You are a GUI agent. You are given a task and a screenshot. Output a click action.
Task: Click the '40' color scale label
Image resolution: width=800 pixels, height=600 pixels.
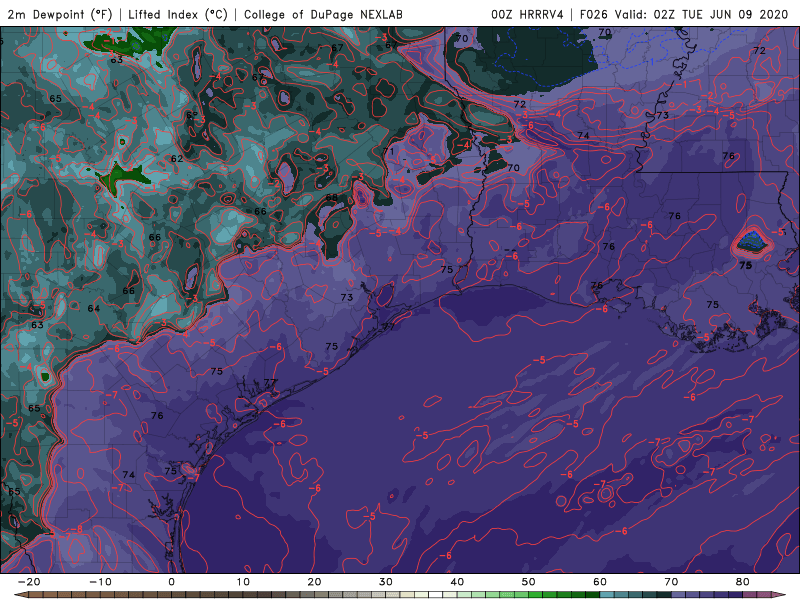tap(457, 582)
